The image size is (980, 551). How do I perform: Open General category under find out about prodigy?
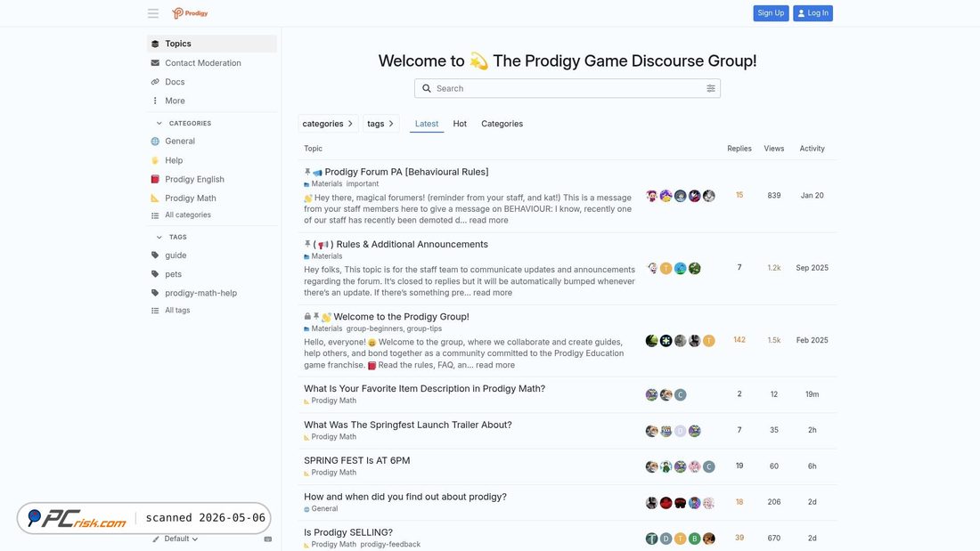click(321, 509)
